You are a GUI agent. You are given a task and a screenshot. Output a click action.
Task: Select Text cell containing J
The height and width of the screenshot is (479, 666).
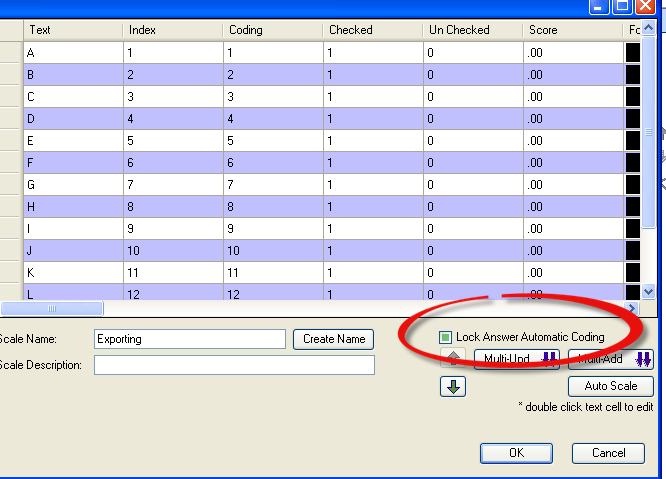pos(73,251)
